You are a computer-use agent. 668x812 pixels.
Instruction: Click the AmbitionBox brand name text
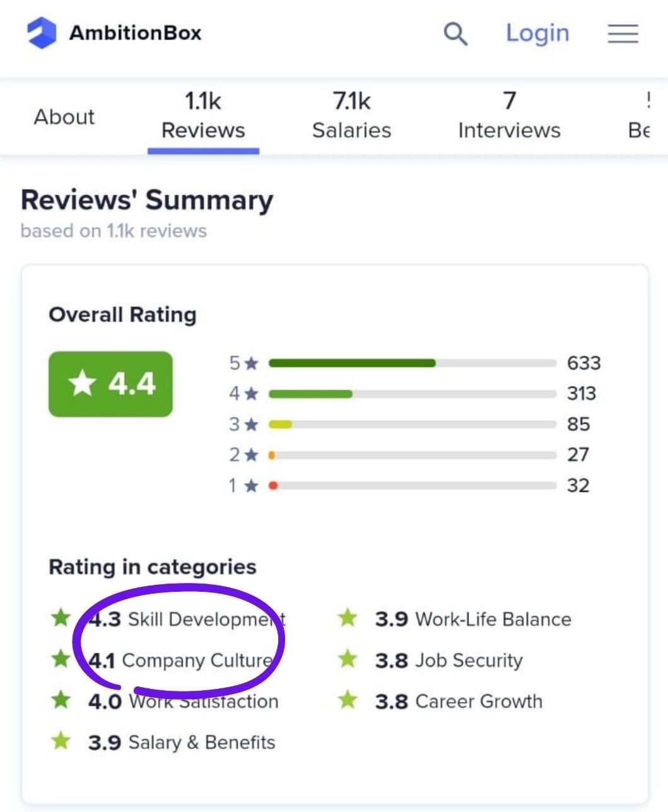(135, 33)
